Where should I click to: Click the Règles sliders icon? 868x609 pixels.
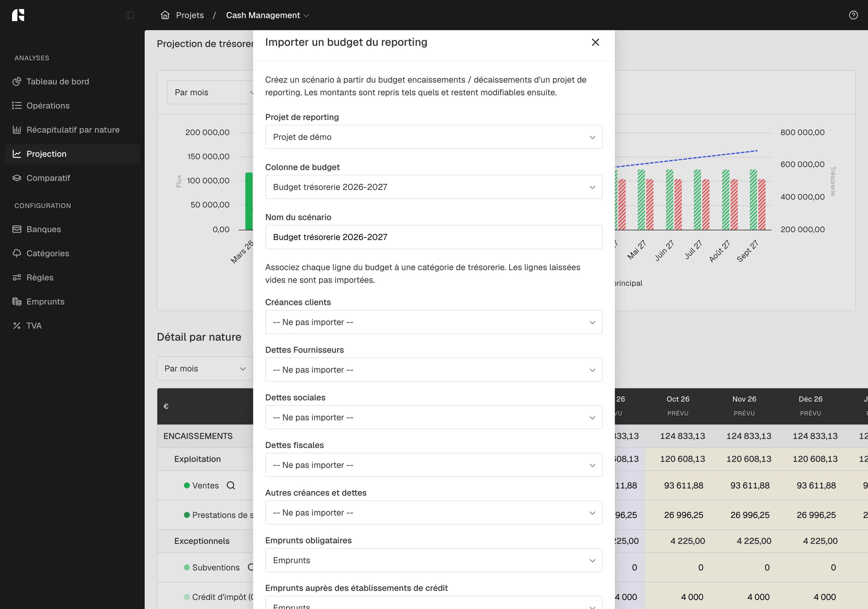click(17, 277)
